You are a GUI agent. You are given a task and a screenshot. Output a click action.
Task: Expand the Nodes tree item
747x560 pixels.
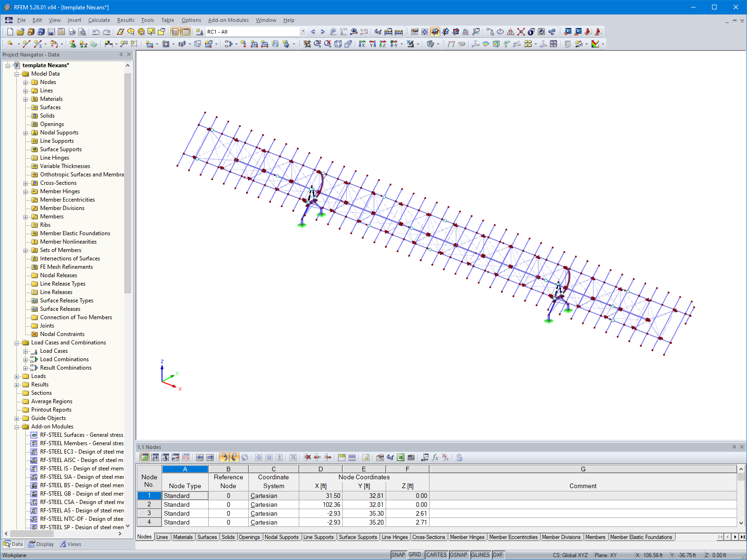coord(26,83)
